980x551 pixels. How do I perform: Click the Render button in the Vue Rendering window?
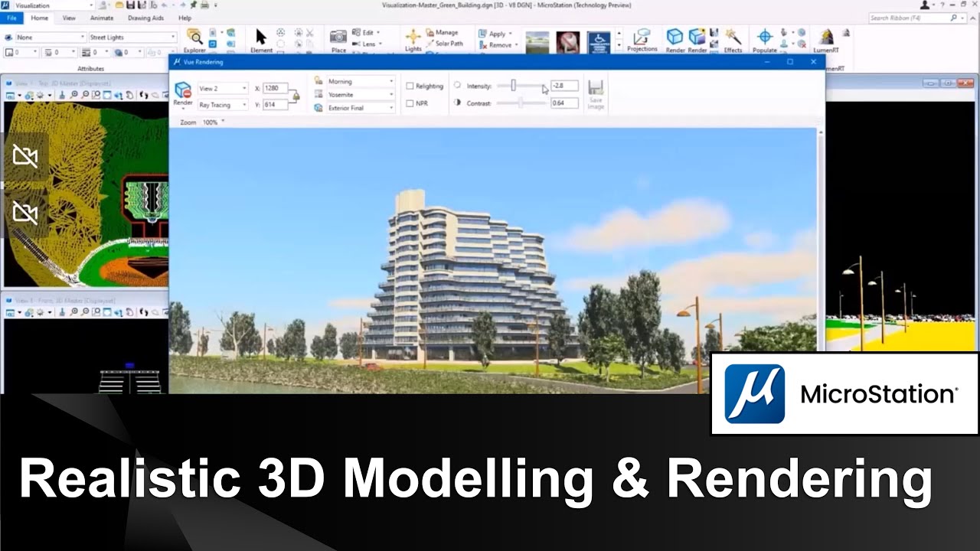[x=182, y=94]
